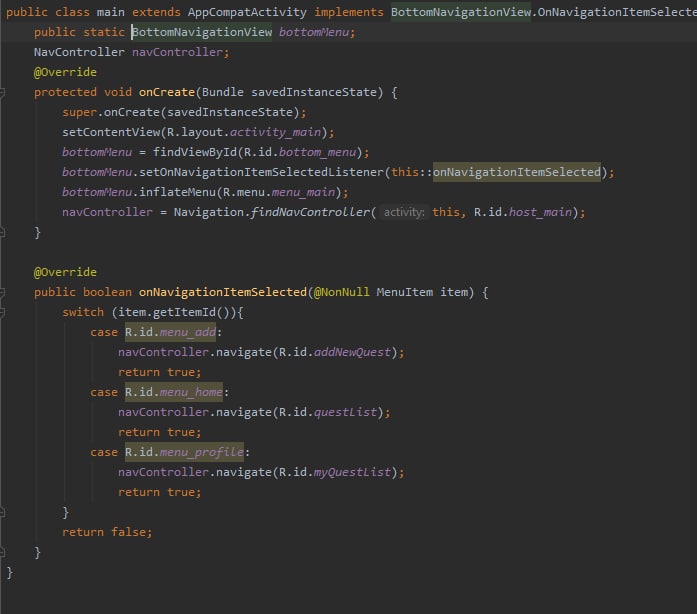Click the setContentView call

pos(111,132)
